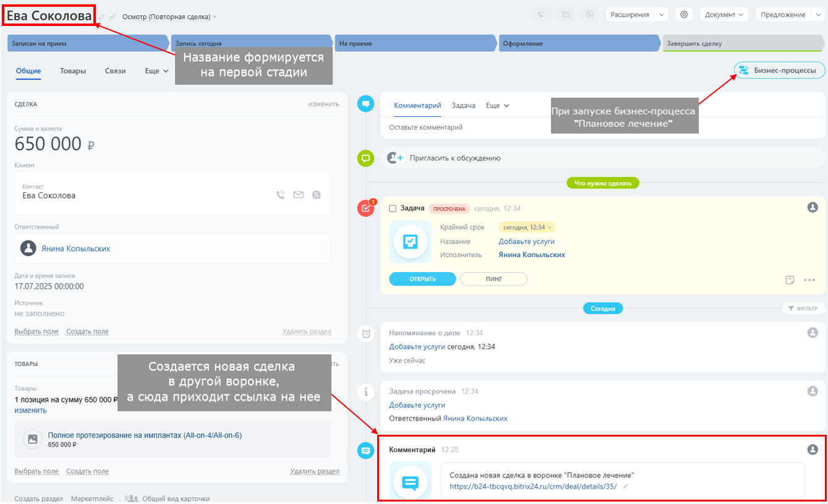828x504 pixels.
Task: Switch to the Общие tab
Action: tap(28, 71)
